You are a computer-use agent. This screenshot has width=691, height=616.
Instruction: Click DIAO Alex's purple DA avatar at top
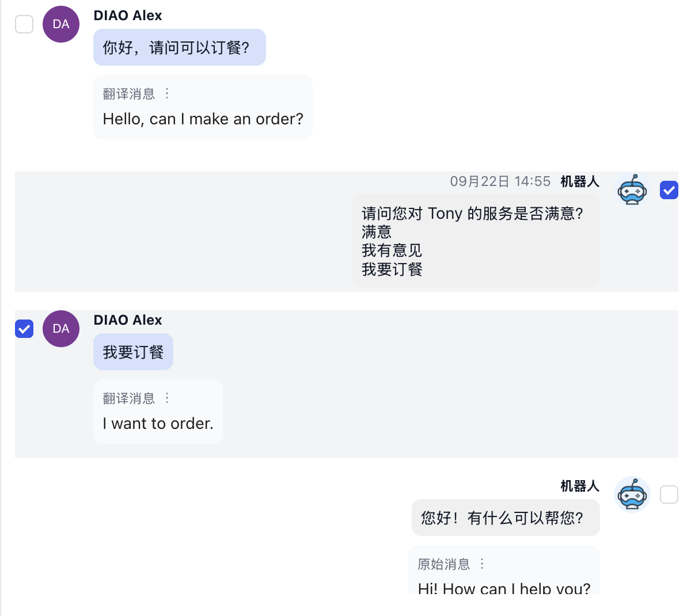point(60,24)
